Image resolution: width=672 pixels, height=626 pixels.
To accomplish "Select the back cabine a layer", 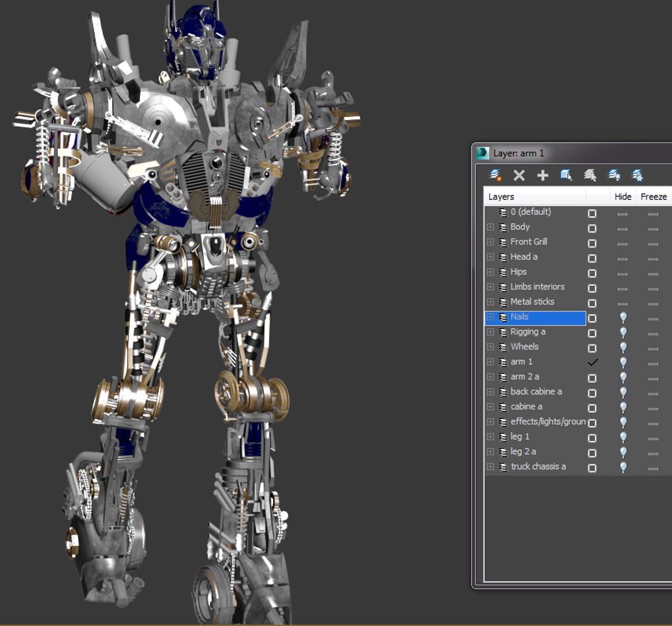I will click(536, 392).
